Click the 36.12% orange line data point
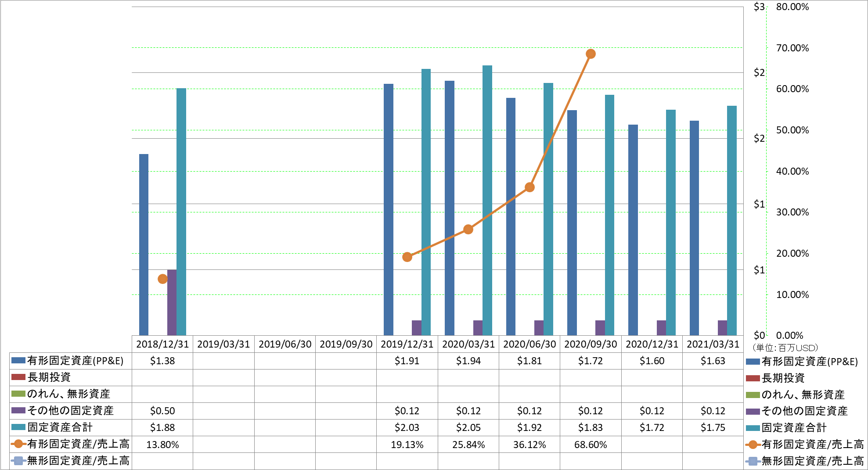Viewport: 868px width, 470px height. [530, 187]
